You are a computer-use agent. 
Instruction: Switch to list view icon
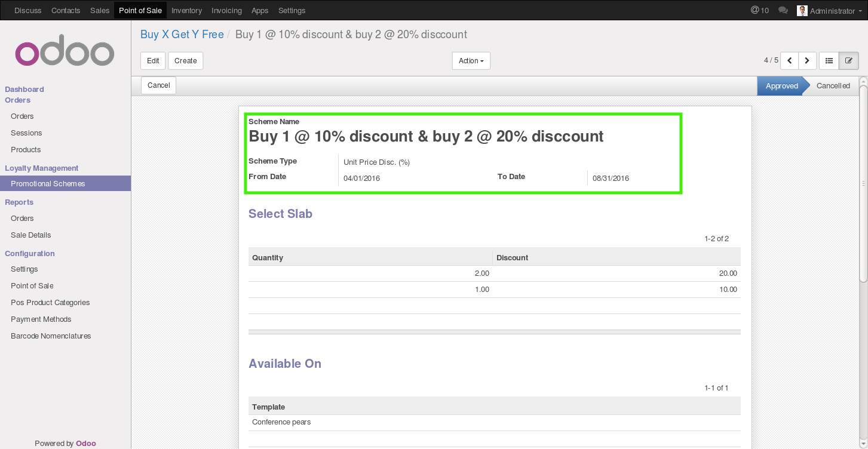pyautogui.click(x=829, y=60)
